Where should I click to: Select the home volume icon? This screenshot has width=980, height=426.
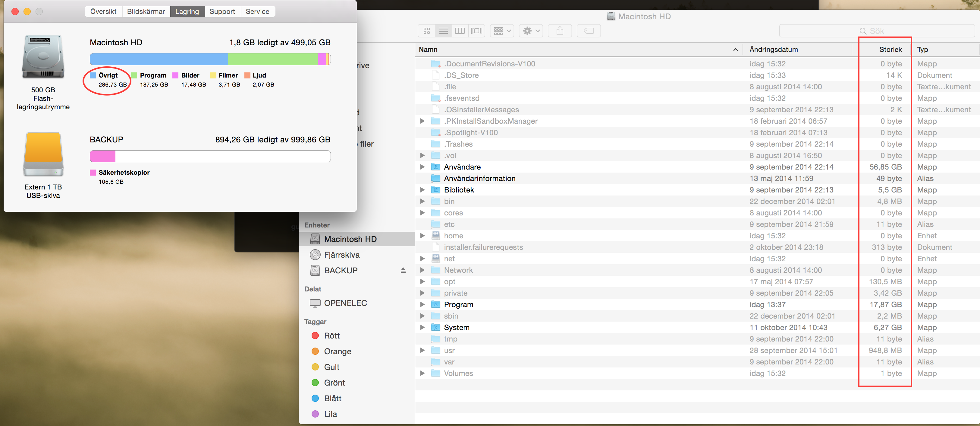(435, 236)
